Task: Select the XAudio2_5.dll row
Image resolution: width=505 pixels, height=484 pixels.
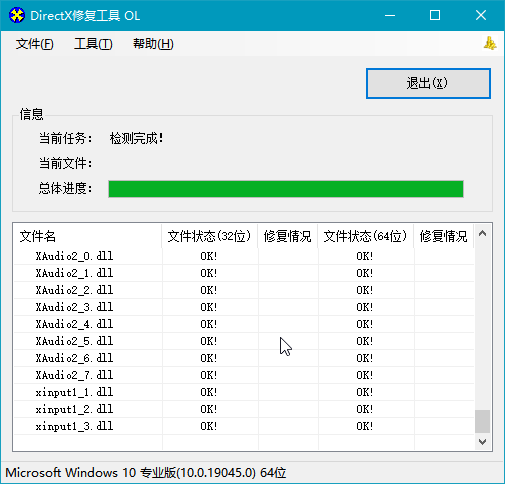Action: tap(244, 341)
